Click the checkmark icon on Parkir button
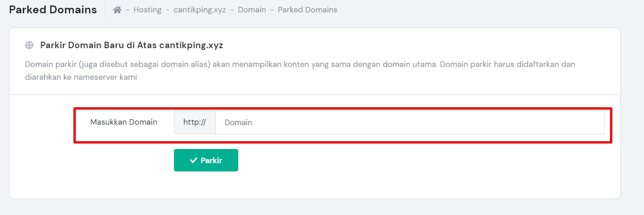This screenshot has height=215, width=644. click(x=193, y=160)
